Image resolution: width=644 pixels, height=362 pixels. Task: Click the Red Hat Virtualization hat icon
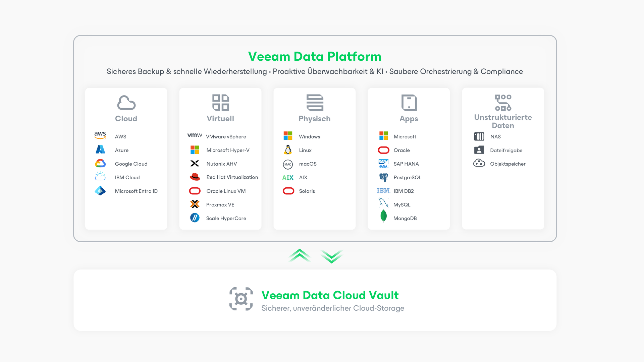pos(195,177)
